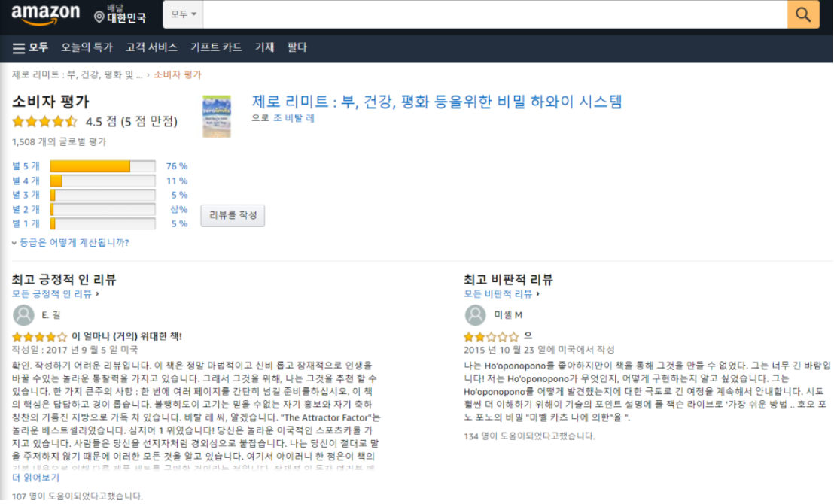Click the Zero Limits book cover thumbnail
The width and height of the screenshot is (834, 504).
(x=217, y=117)
